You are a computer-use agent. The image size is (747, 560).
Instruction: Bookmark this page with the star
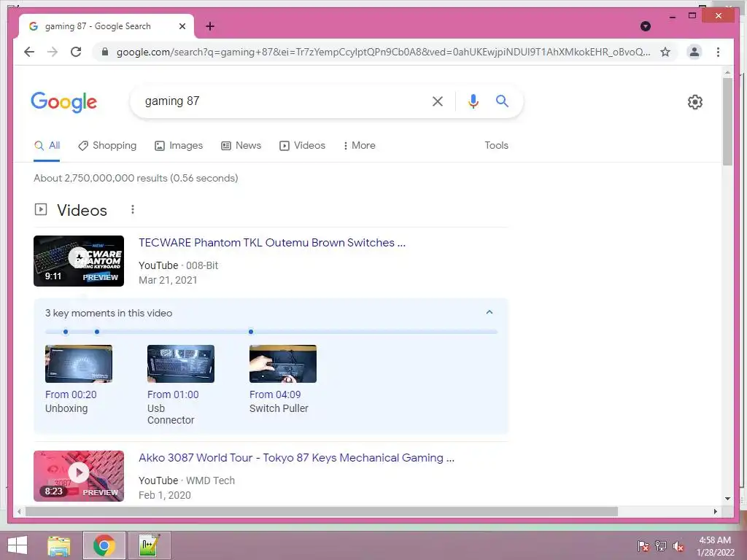(665, 52)
